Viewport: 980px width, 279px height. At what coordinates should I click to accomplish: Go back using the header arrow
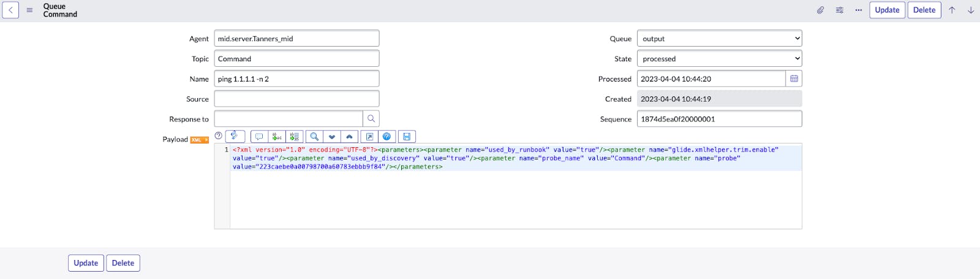10,10
